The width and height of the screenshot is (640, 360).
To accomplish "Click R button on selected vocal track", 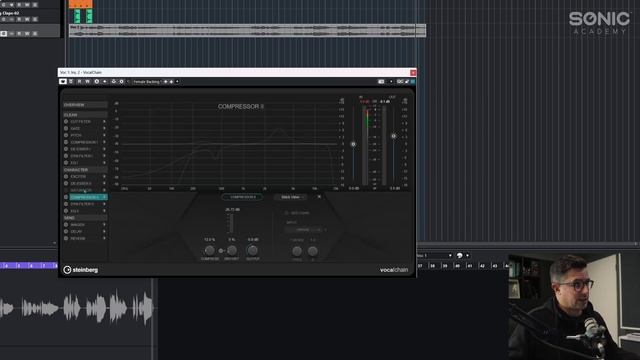I will point(19,33).
